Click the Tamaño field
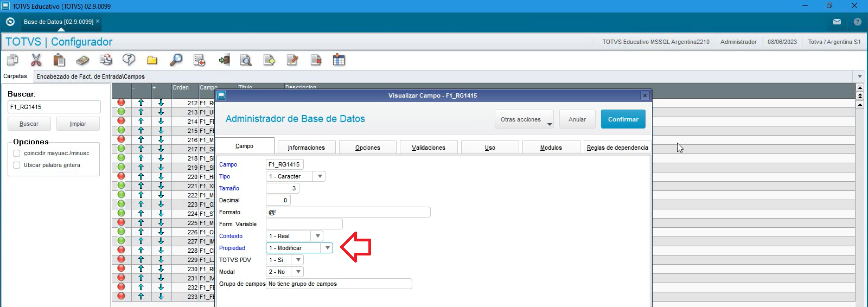Image resolution: width=868 pixels, height=307 pixels. point(283,188)
